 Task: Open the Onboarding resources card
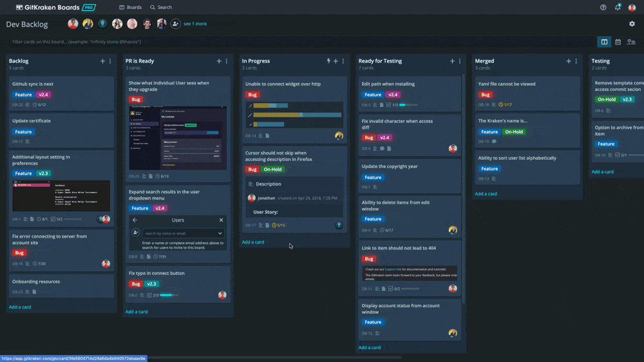click(x=61, y=286)
